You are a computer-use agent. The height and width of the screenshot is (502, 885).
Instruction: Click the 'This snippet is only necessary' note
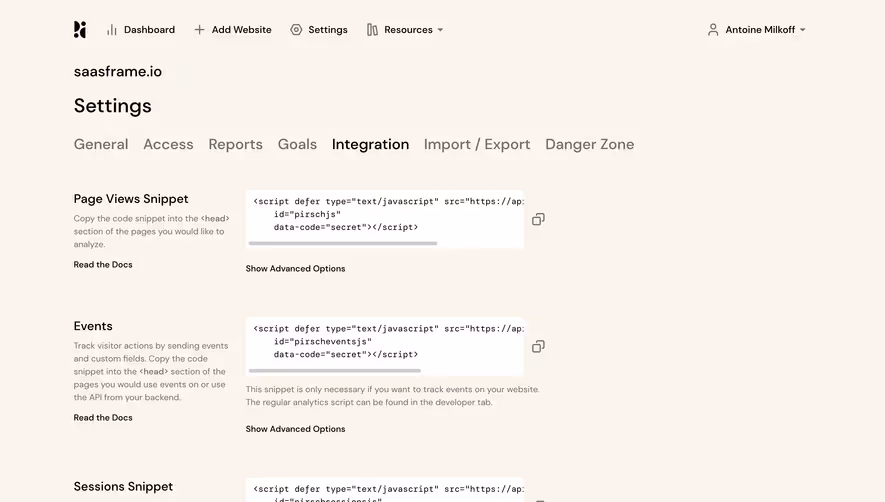point(392,396)
